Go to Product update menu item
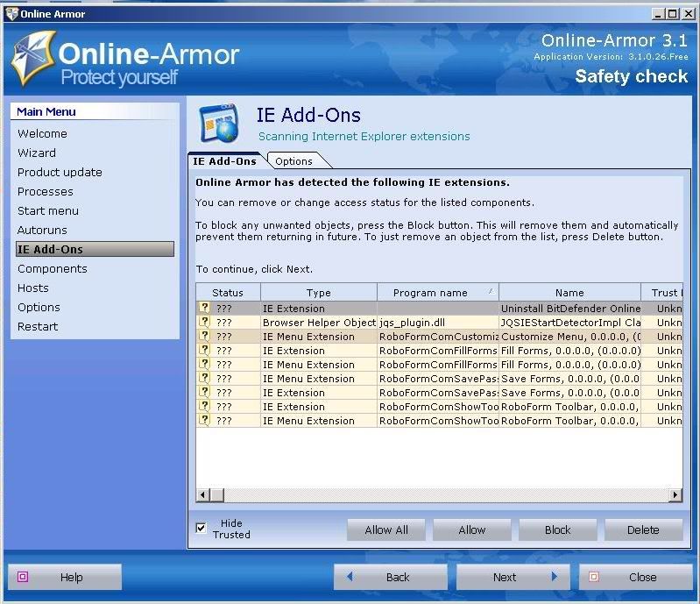The height and width of the screenshot is (604, 700). [x=60, y=173]
